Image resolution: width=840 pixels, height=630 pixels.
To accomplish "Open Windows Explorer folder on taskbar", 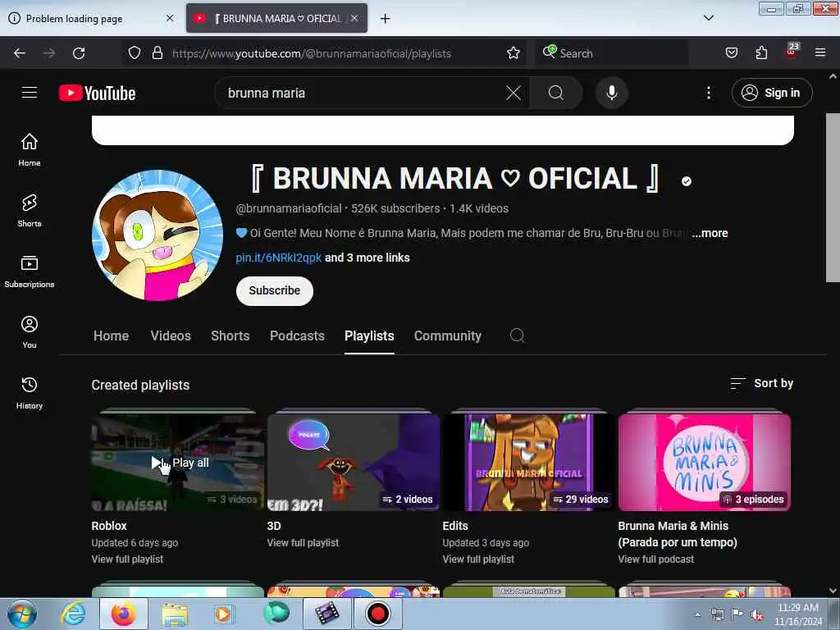I will click(x=175, y=614).
